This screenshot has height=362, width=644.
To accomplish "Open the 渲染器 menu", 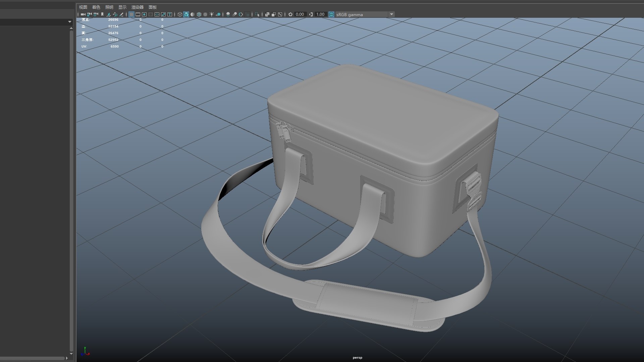I will [x=137, y=7].
